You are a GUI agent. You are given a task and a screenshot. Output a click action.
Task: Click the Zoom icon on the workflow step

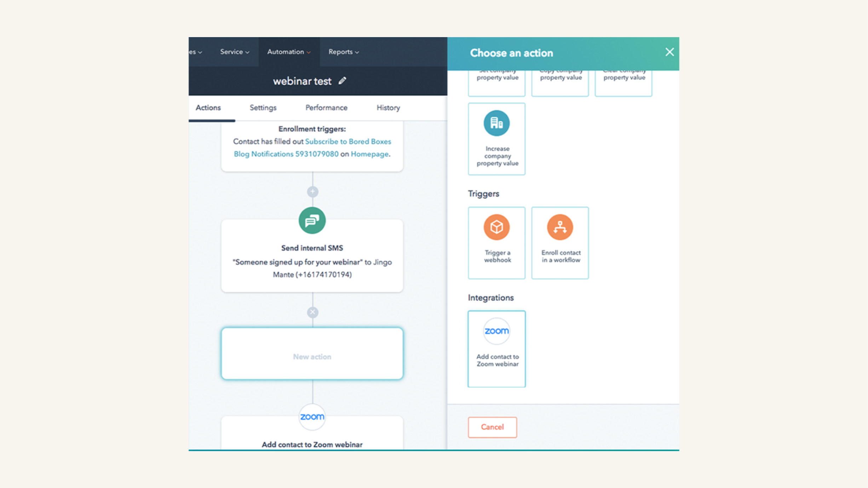(312, 417)
